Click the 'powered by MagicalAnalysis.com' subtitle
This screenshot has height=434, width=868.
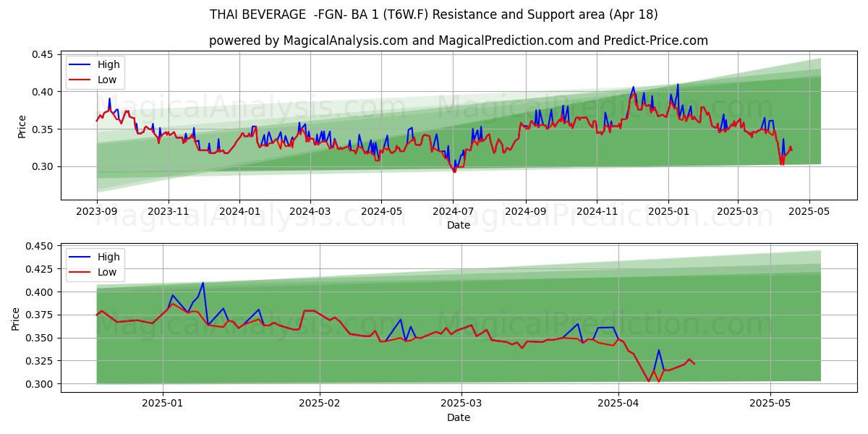(459, 41)
